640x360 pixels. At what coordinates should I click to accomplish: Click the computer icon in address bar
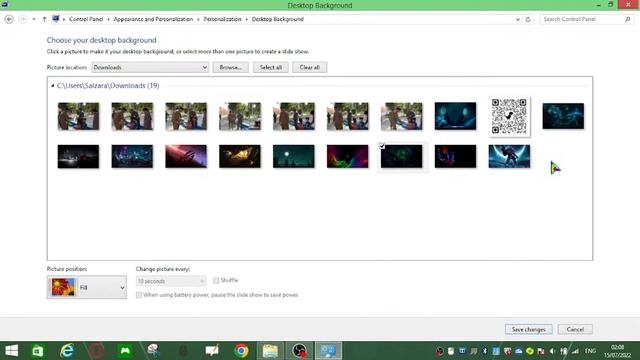pos(56,19)
